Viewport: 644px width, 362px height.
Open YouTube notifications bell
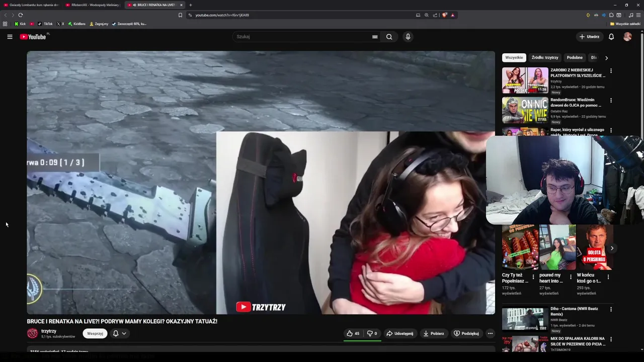pos(611,37)
